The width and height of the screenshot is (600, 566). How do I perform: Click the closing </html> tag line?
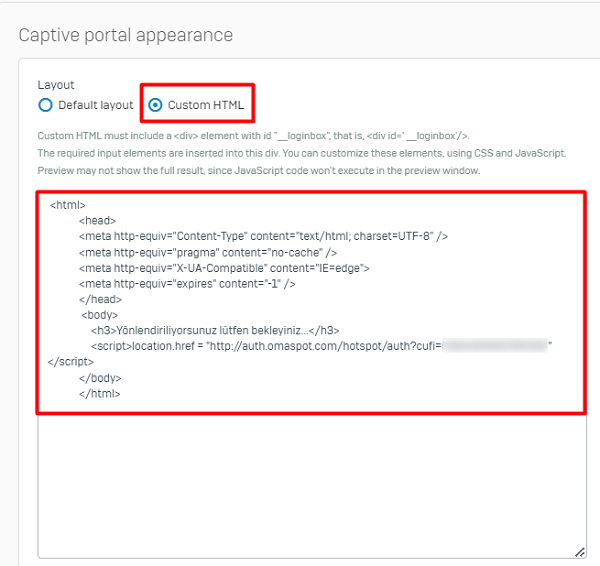[x=100, y=393]
